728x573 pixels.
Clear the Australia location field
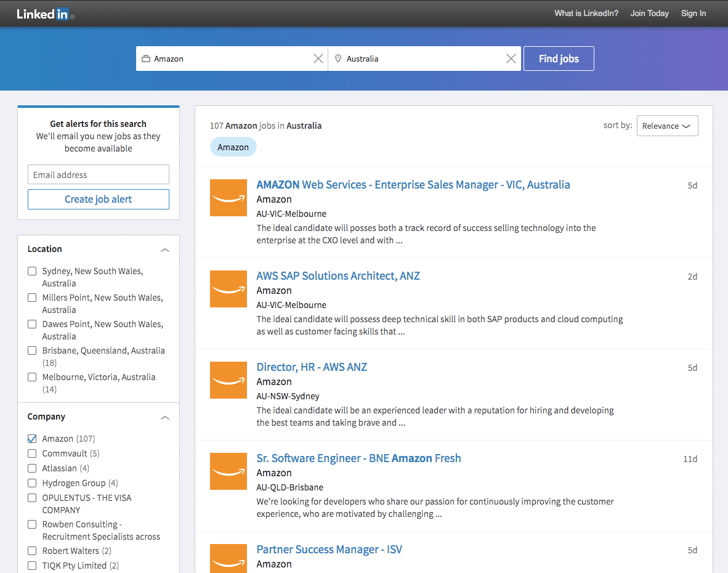coord(511,59)
